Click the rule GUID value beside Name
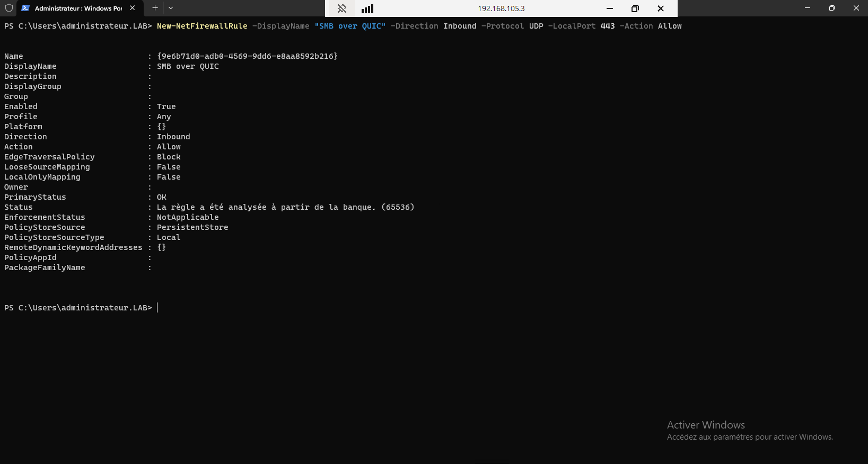 (247, 56)
